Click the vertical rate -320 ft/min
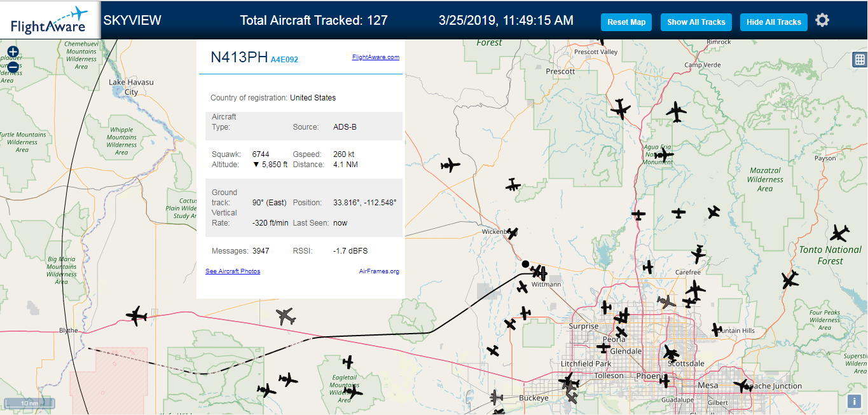868x415 pixels. tap(270, 223)
